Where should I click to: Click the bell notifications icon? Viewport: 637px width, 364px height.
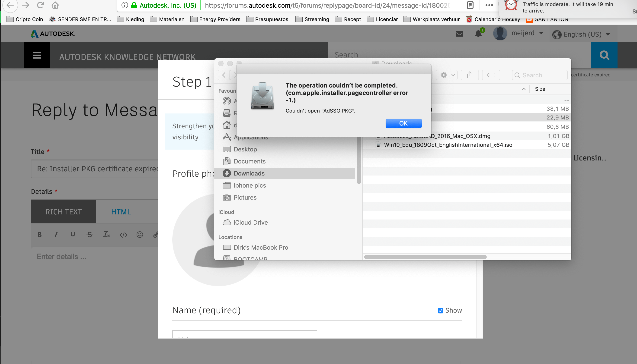[x=478, y=34]
